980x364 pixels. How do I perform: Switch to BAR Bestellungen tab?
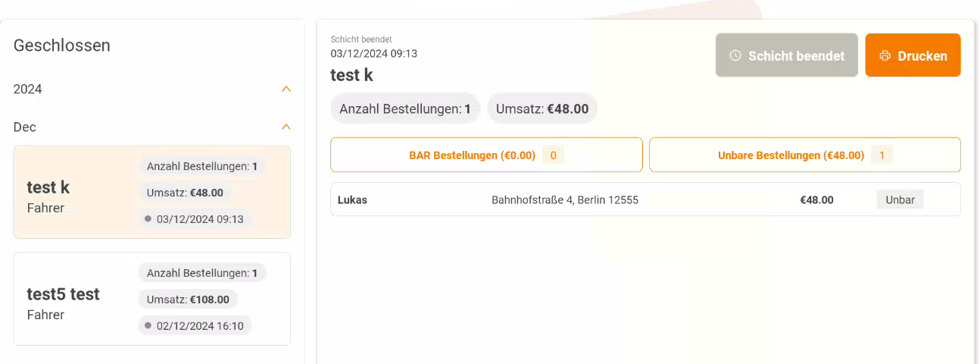point(486,155)
